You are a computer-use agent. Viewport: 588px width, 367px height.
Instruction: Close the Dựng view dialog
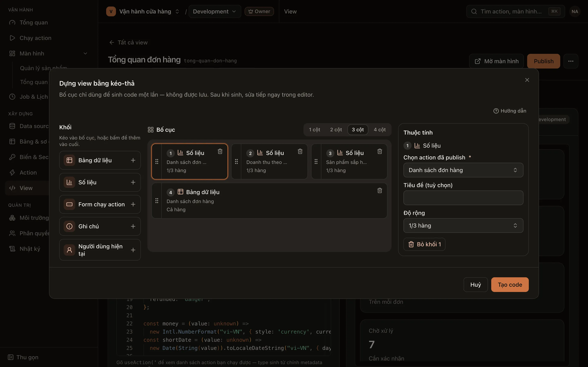(527, 80)
